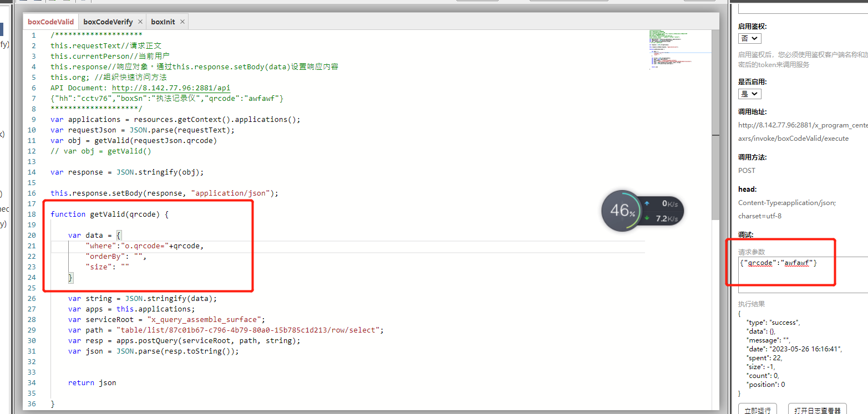Image resolution: width=868 pixels, height=414 pixels.
Task: Click the POST method value
Action: click(747, 170)
